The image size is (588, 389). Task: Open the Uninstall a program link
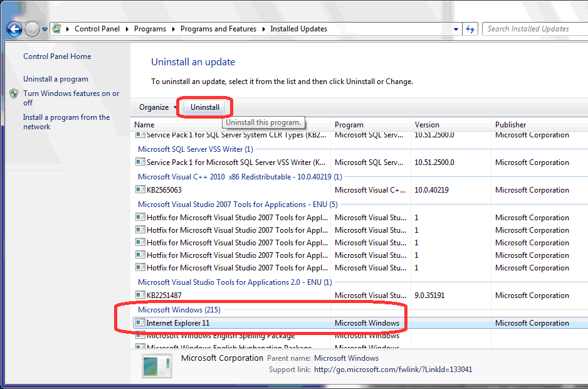coord(56,79)
